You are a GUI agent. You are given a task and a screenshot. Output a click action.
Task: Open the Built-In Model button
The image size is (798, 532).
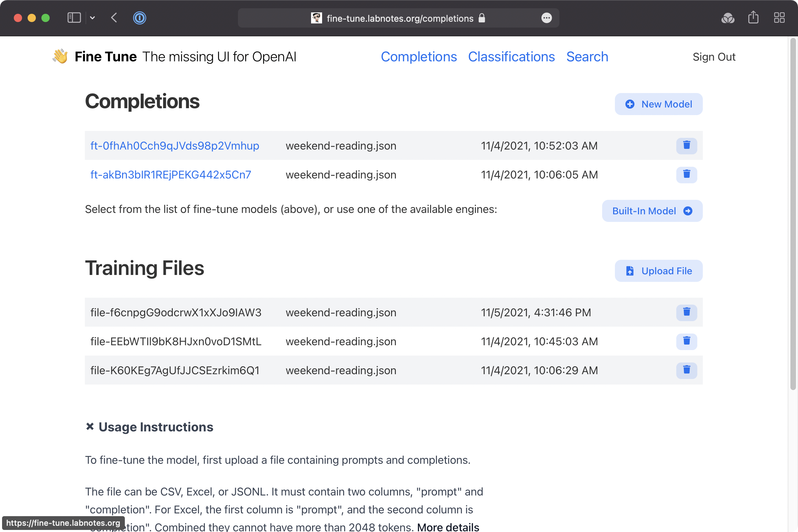tap(652, 211)
